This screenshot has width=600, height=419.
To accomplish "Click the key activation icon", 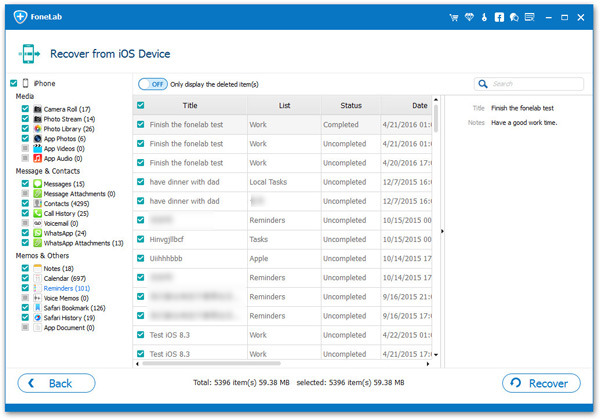I will pos(484,17).
